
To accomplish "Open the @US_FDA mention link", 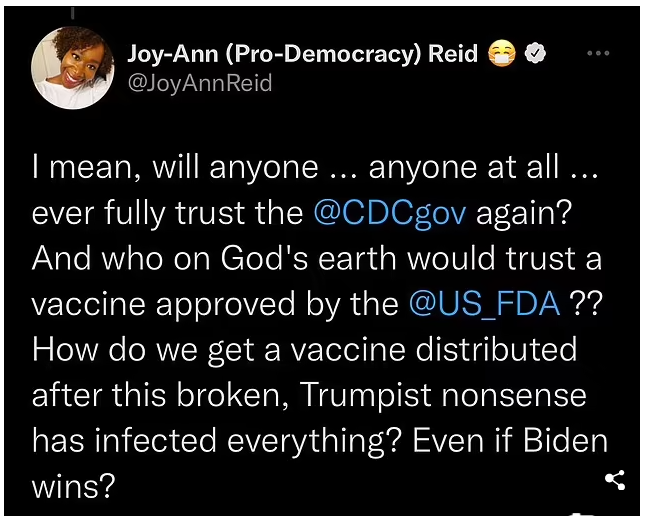I will coord(484,303).
